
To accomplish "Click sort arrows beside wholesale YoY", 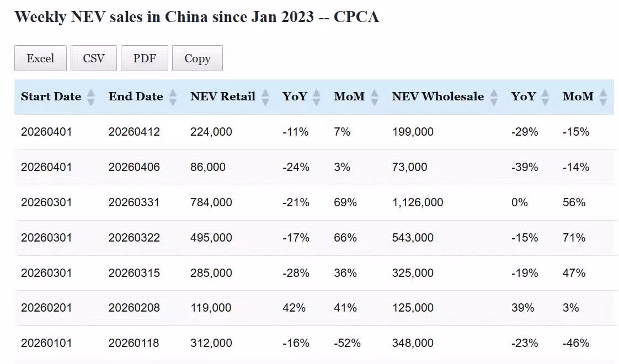I will click(545, 97).
